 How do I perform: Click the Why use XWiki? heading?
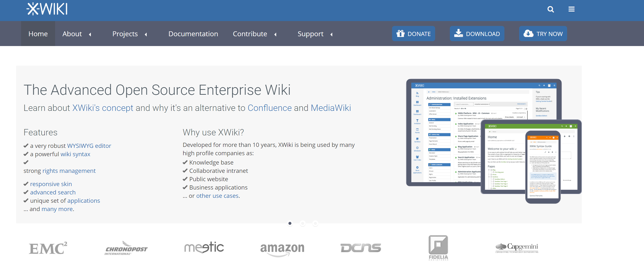tap(213, 132)
